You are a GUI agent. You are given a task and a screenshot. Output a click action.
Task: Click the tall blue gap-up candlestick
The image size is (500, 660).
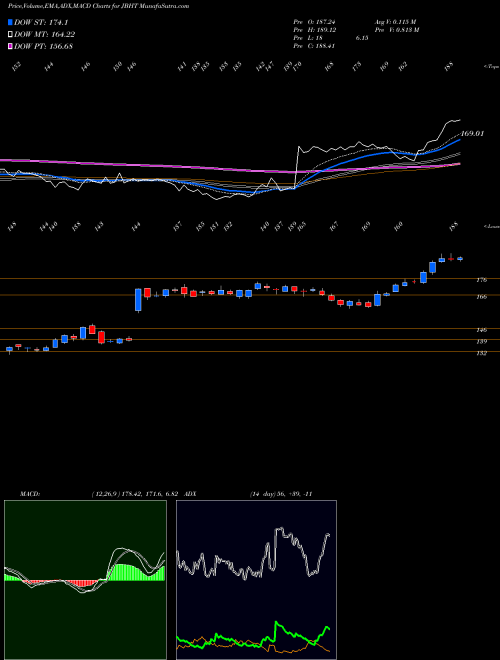tap(138, 300)
